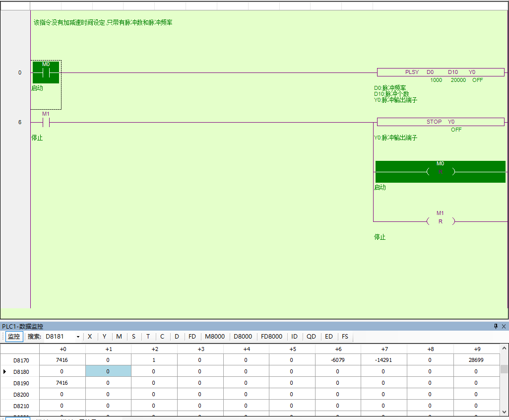Switch to the D8000 register tab

243,337
